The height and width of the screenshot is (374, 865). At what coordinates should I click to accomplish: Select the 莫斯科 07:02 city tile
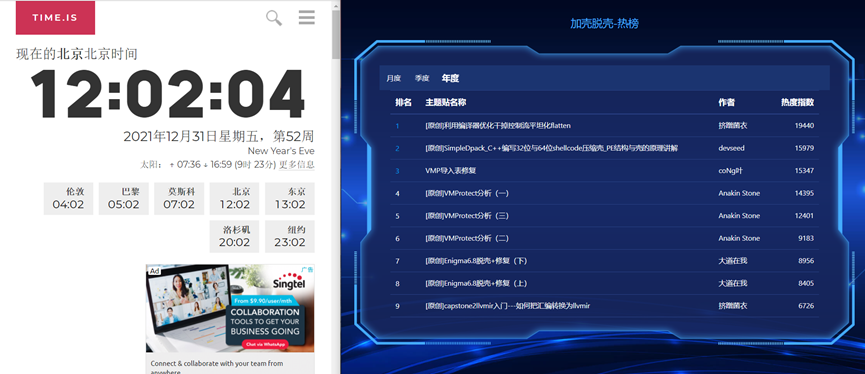179,199
